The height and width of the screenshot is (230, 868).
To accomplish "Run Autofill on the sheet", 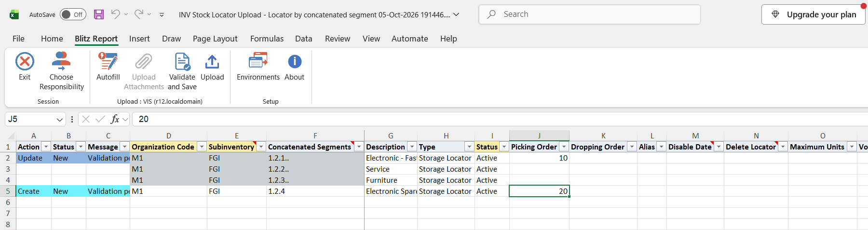I will 108,67.
